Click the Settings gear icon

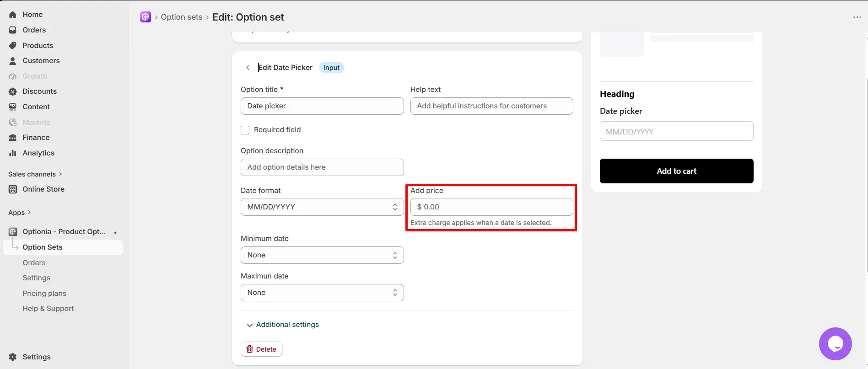[13, 357]
